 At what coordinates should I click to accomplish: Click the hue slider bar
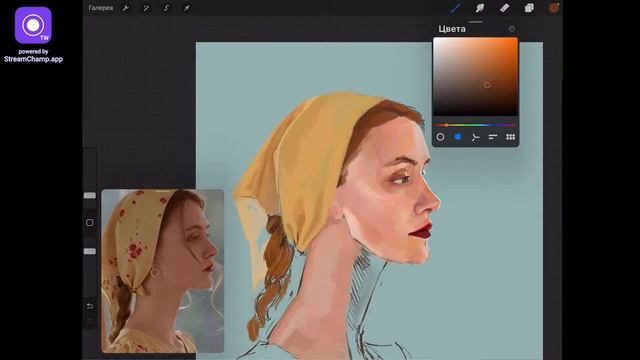point(476,125)
